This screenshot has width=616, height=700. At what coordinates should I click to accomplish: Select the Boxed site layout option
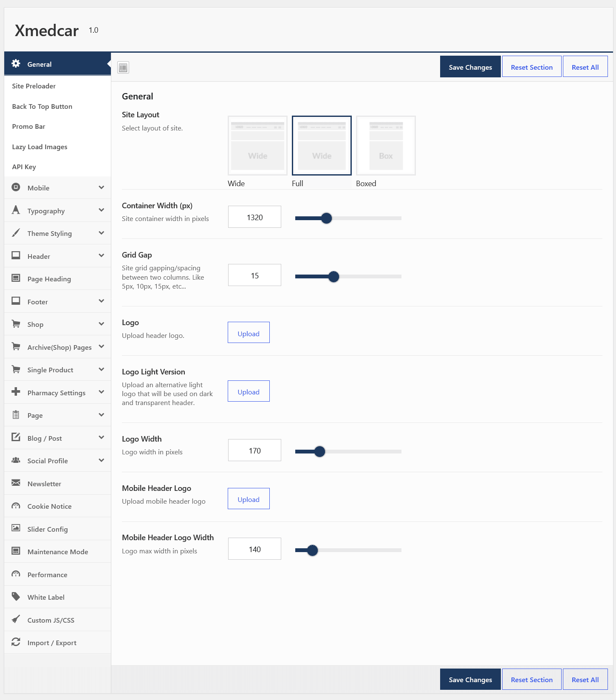click(386, 145)
